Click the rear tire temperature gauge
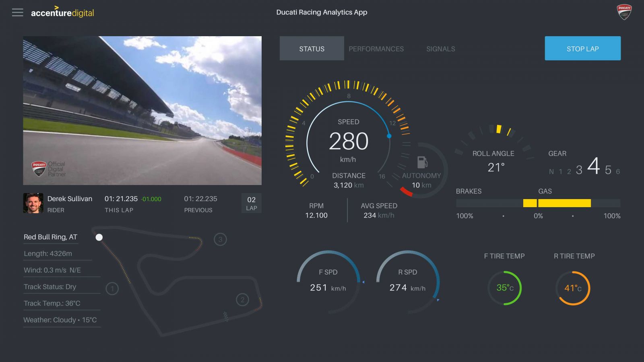Screen dimensions: 644x362 [x=573, y=288]
